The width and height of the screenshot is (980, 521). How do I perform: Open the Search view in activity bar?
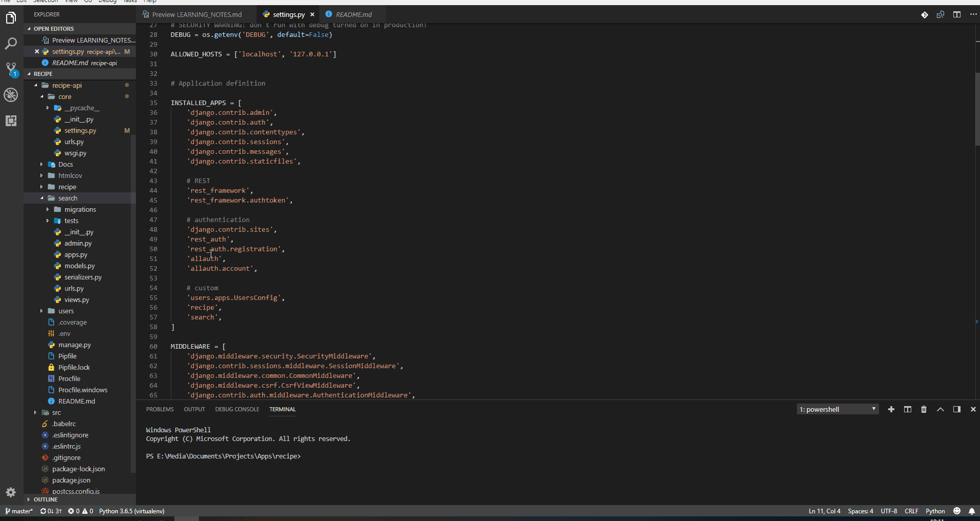coord(11,44)
